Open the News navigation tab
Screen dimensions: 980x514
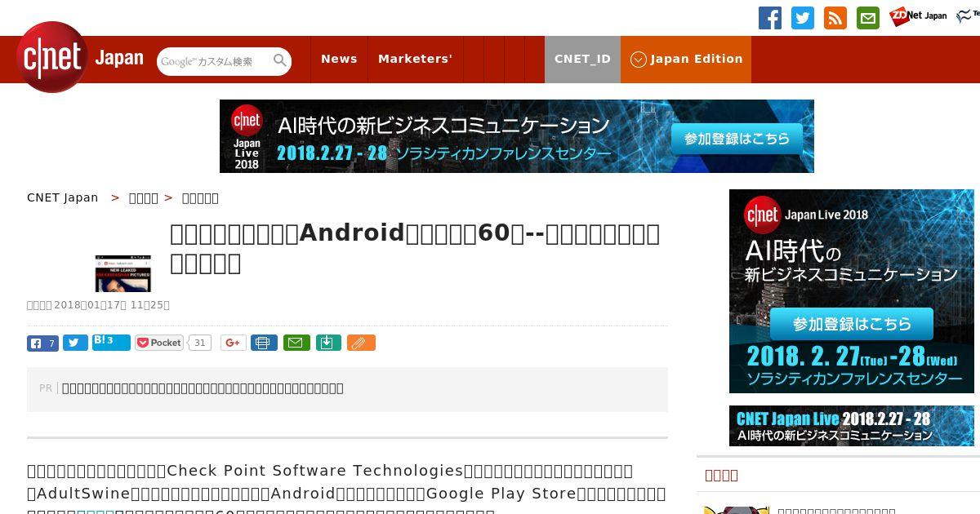339,60
